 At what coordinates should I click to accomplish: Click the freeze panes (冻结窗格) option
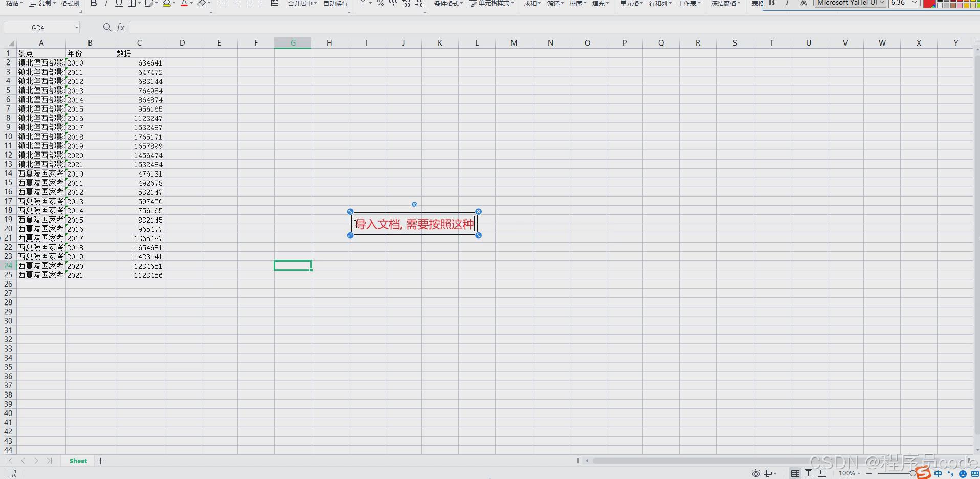(724, 3)
